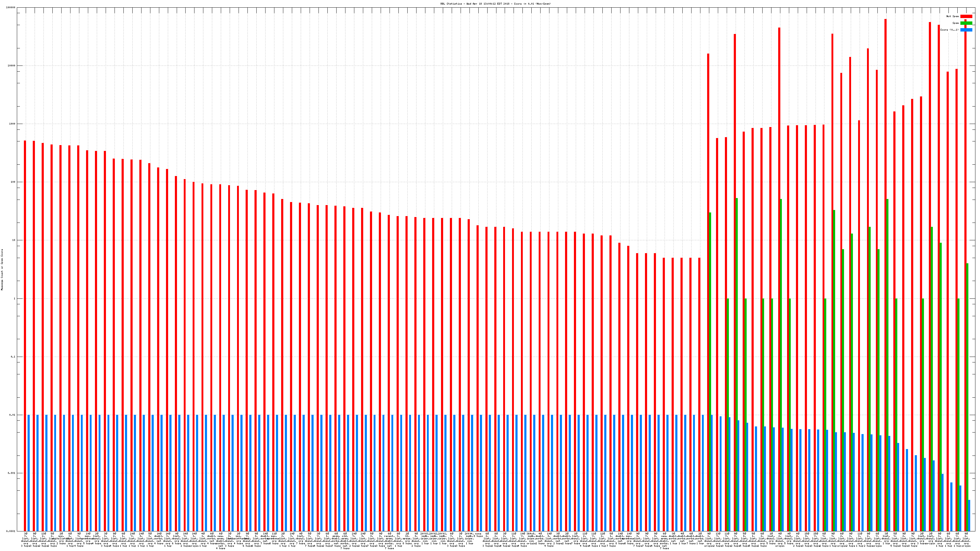Select the "Score (0..1)" legend label text
Viewport: 980px width, 551px height.
tap(949, 30)
